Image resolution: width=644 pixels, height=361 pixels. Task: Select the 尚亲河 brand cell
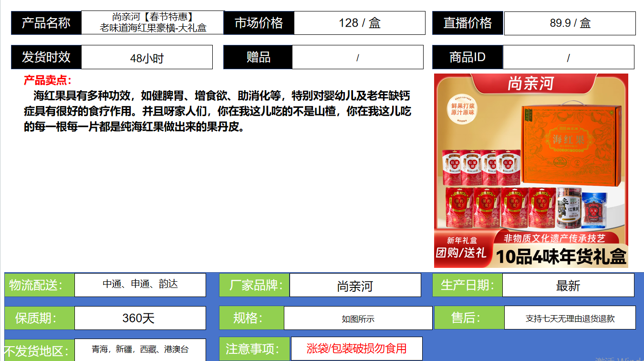[x=355, y=286]
